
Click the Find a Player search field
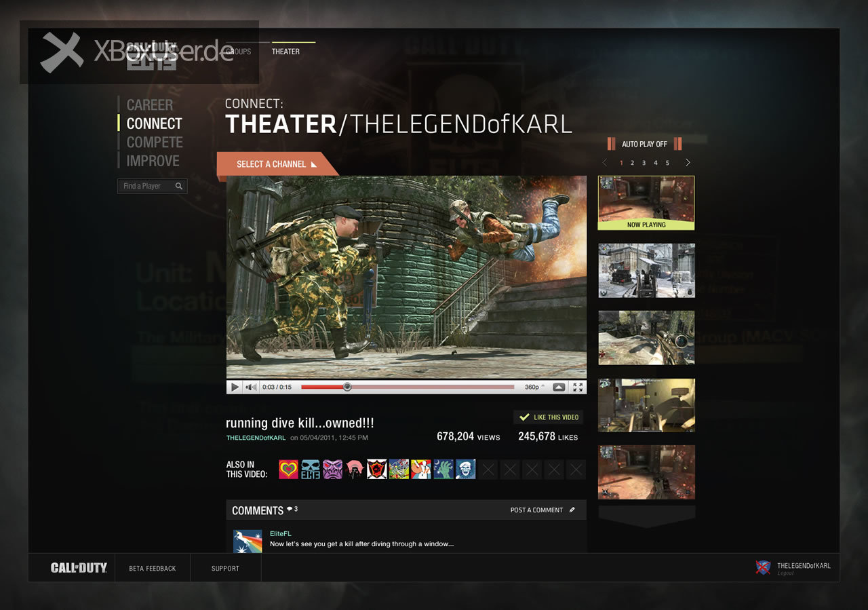[152, 186]
